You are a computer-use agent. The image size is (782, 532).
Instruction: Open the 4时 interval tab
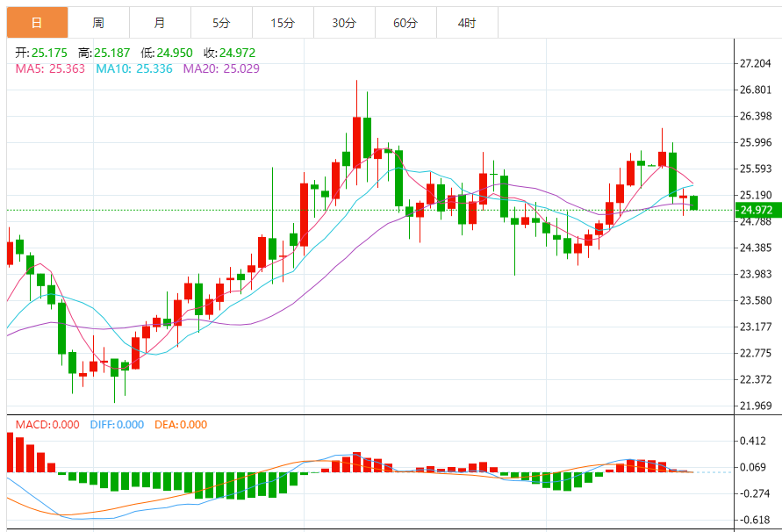click(467, 23)
